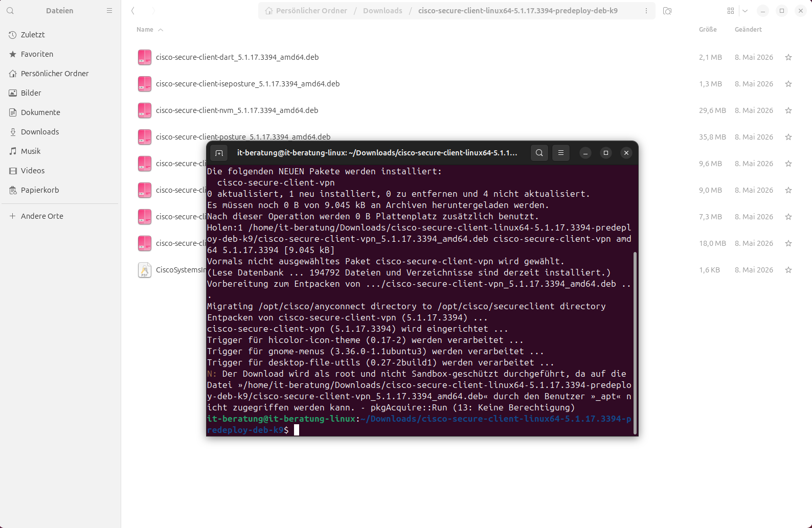Open the Files search icon
The width and height of the screenshot is (812, 528).
[10, 11]
